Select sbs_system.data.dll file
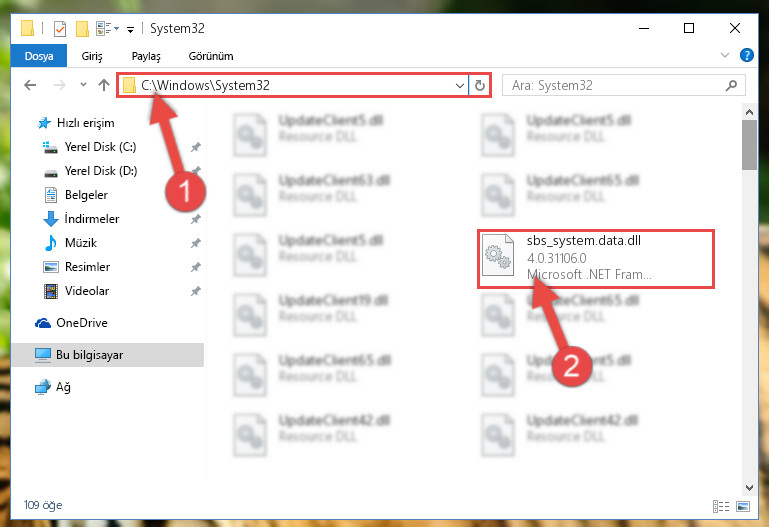Screen dimensions: 769x527 596,258
